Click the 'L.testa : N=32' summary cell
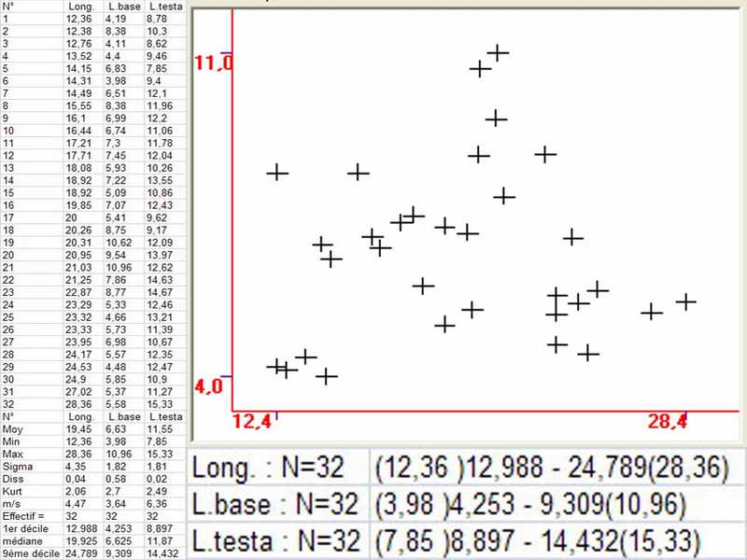The image size is (747, 560). click(275, 542)
